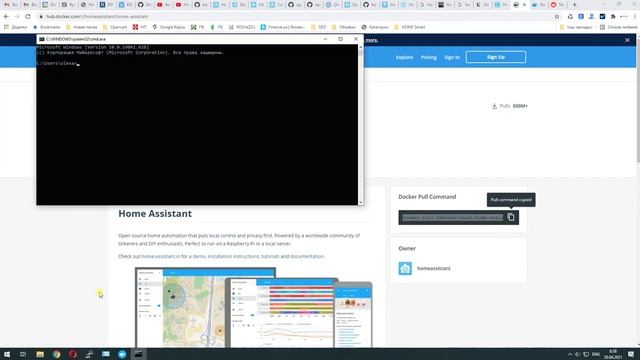Click the taskbar clock and date

click(x=613, y=354)
